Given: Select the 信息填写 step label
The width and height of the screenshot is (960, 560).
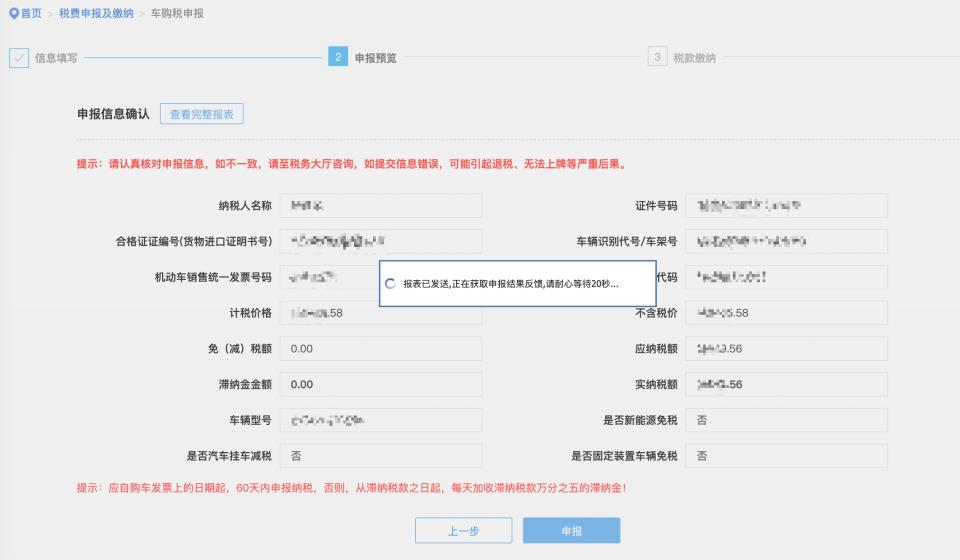Looking at the screenshot, I should [x=56, y=58].
